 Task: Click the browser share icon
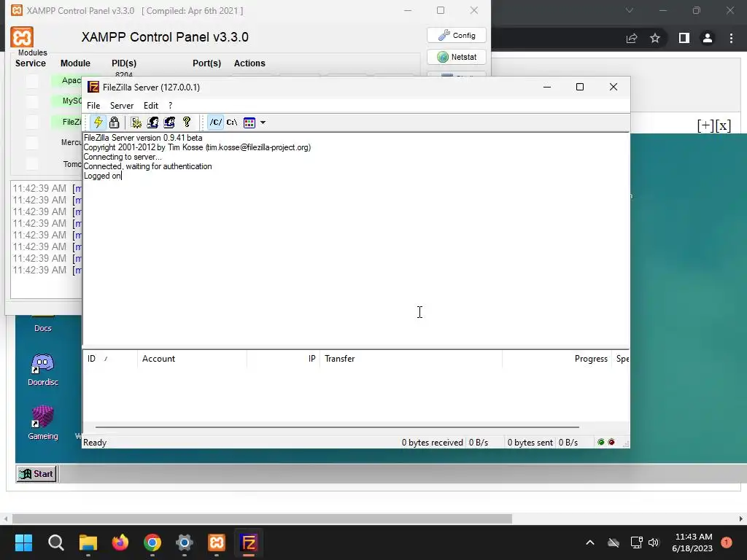click(632, 38)
